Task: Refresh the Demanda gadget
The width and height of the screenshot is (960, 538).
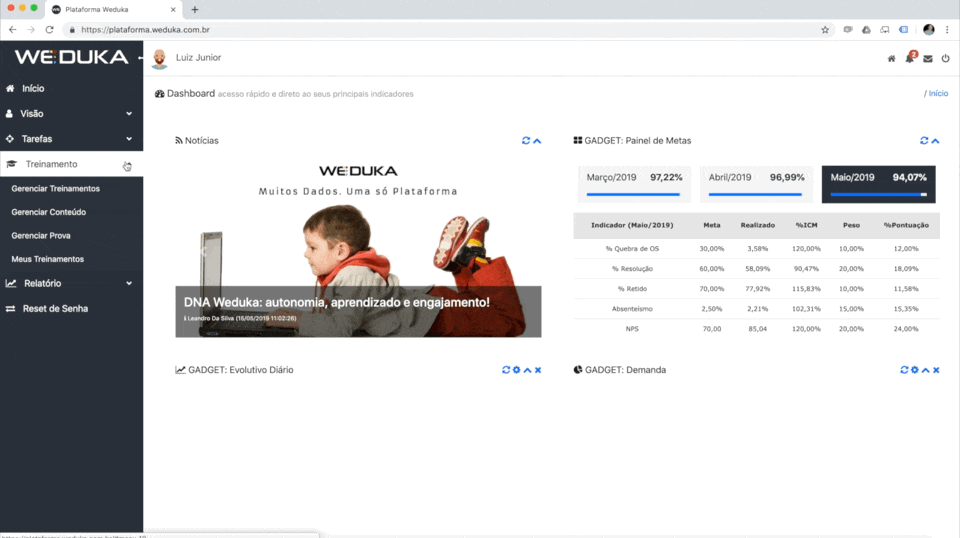Action: 904,370
